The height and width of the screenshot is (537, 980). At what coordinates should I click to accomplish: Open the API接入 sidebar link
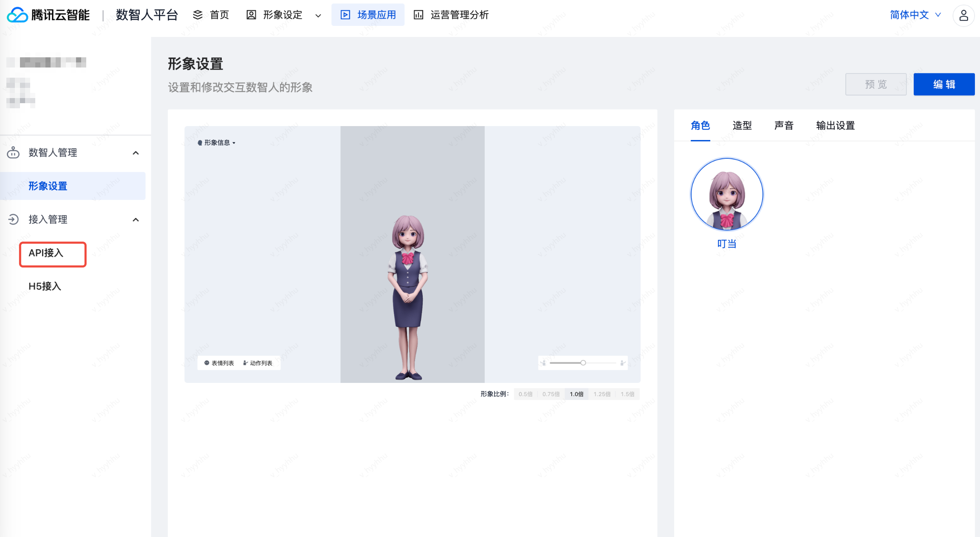tap(46, 253)
